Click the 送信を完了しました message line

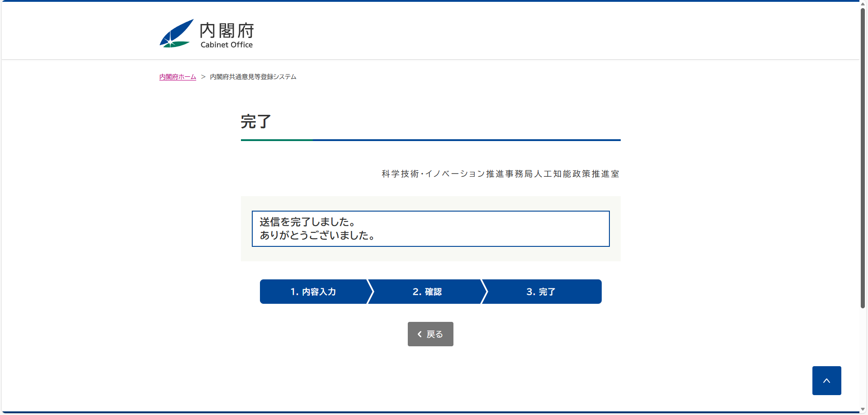[307, 222]
